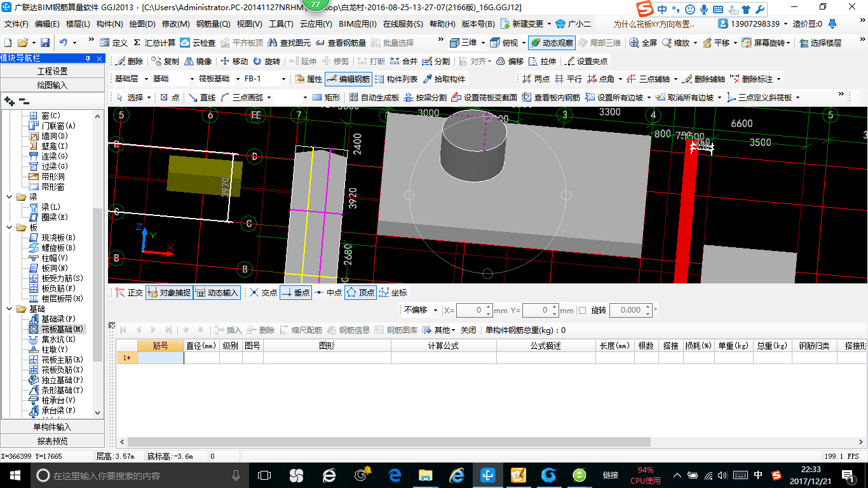
Task: Click 查看板内钢筋 view slab rebar
Action: [x=551, y=97]
